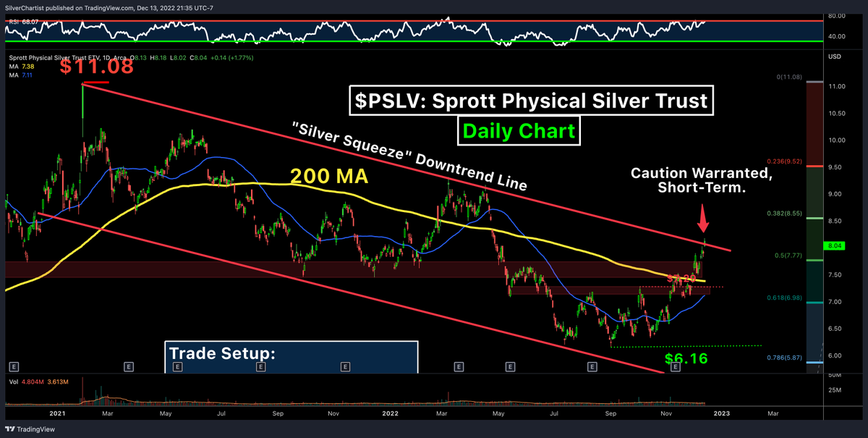Select the green $6.16 low label
868x438 pixels.
pos(686,358)
